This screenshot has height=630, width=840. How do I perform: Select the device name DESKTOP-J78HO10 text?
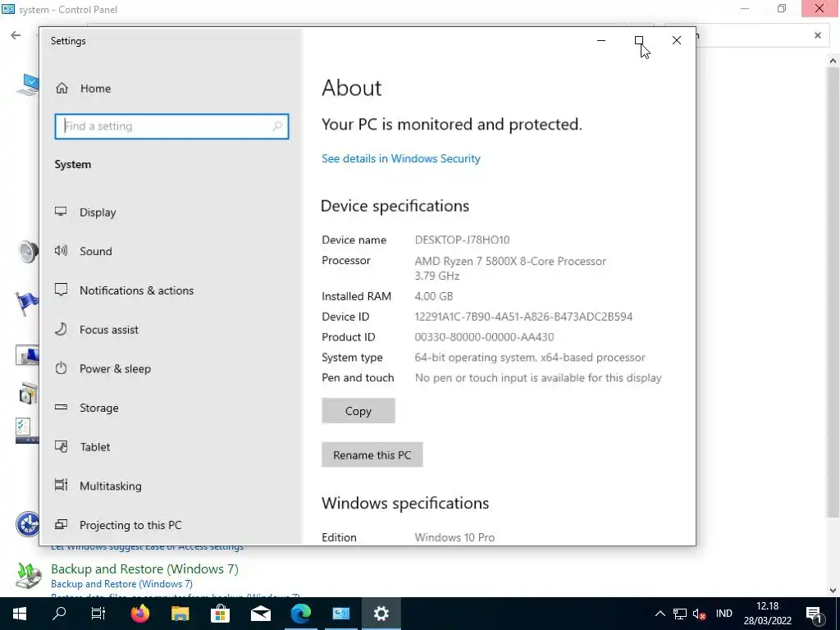click(462, 240)
